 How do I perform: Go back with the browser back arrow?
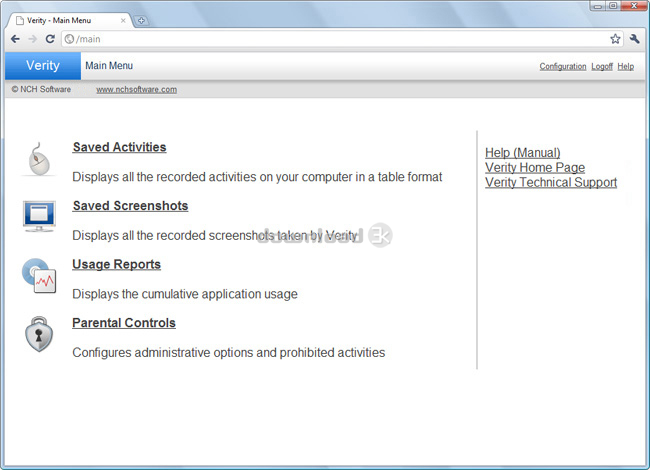tap(15, 39)
